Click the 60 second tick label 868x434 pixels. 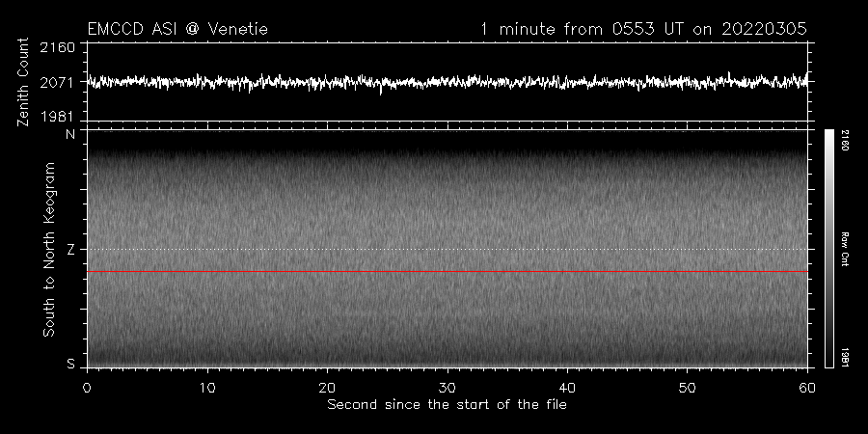click(x=807, y=388)
